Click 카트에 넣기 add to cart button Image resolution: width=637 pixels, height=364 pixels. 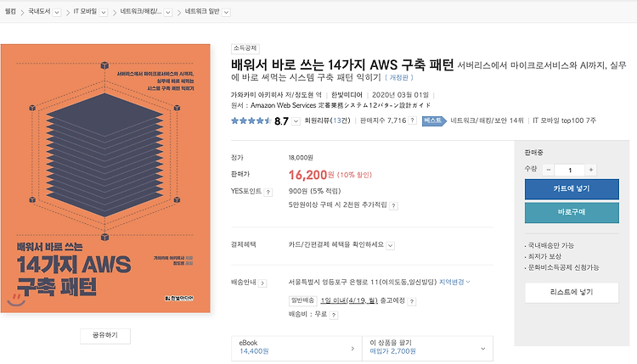572,189
